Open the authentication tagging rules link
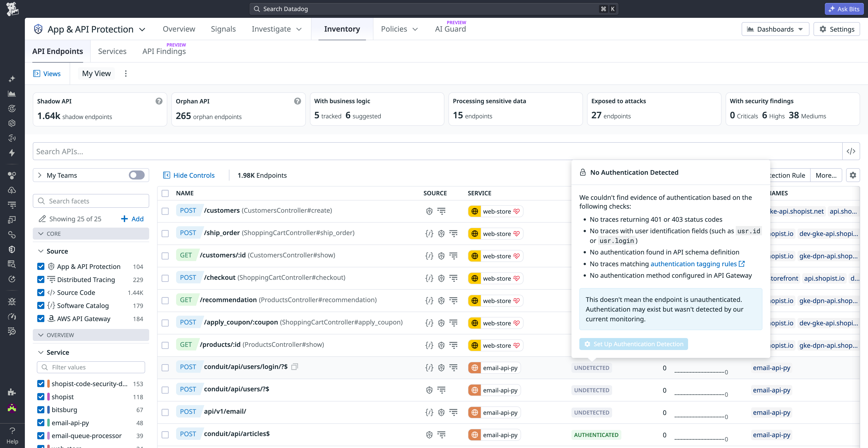 coord(697,264)
